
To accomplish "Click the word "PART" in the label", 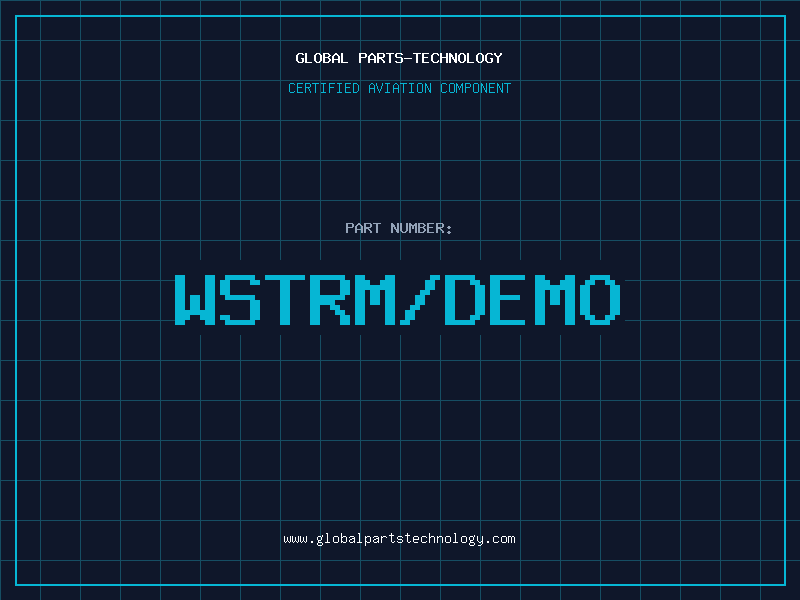I will coord(363,228).
